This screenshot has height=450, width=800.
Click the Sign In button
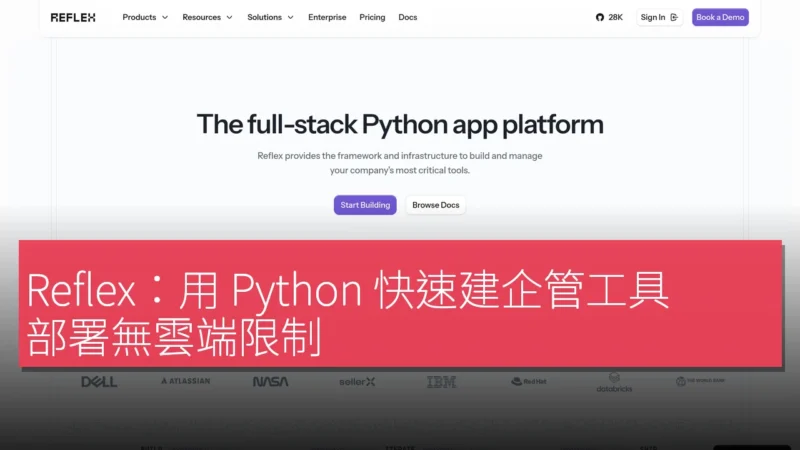tap(659, 17)
